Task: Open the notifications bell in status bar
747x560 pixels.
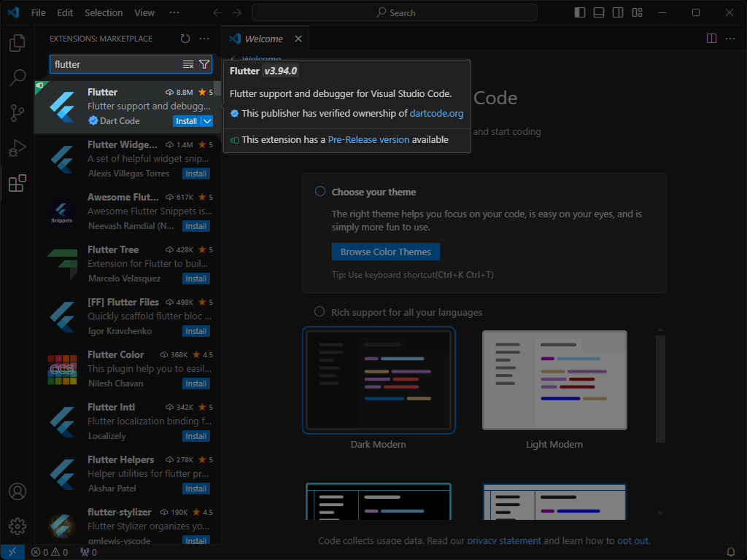Action: [x=731, y=553]
